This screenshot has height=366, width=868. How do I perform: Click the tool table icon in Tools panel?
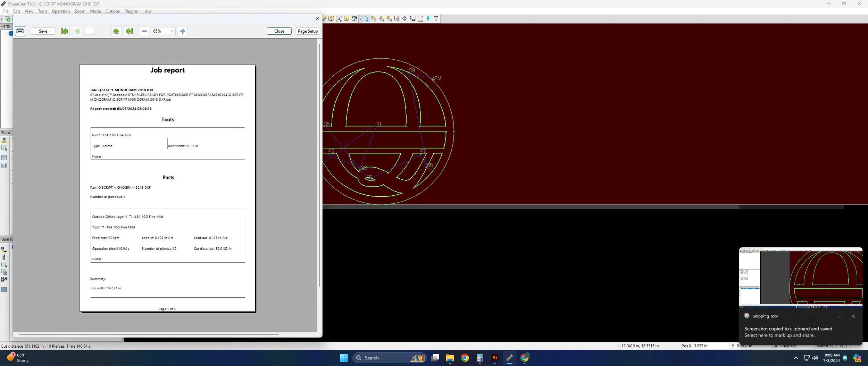tap(4, 158)
